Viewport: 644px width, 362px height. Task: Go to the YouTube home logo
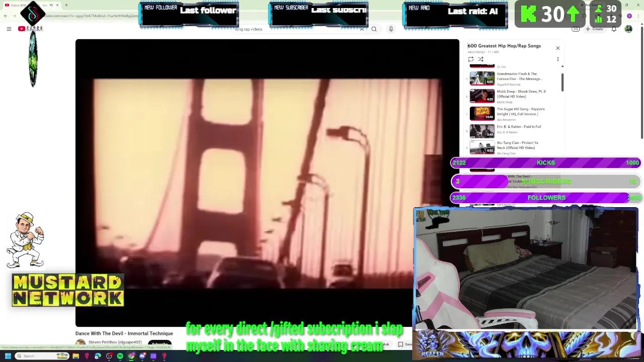point(30,29)
